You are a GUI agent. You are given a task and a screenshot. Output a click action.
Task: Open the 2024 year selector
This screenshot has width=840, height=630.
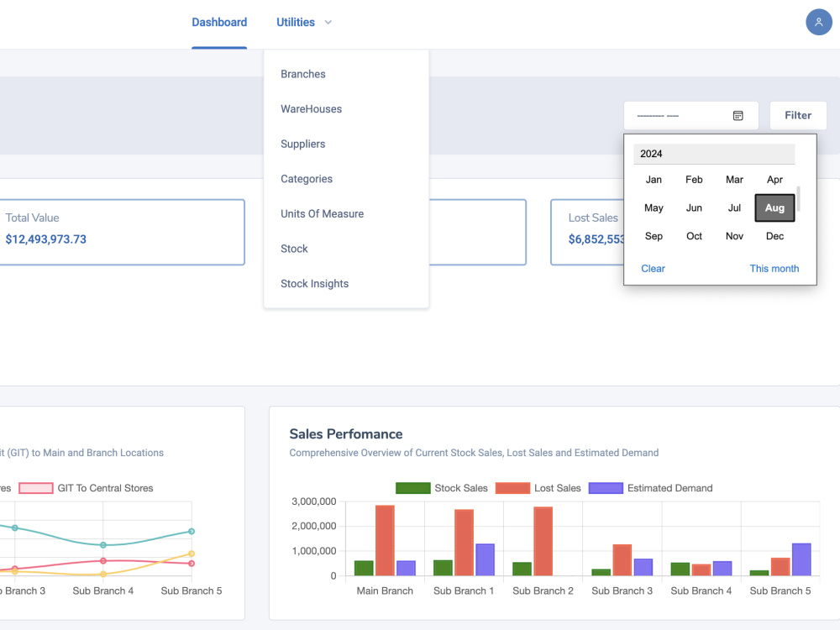click(713, 154)
